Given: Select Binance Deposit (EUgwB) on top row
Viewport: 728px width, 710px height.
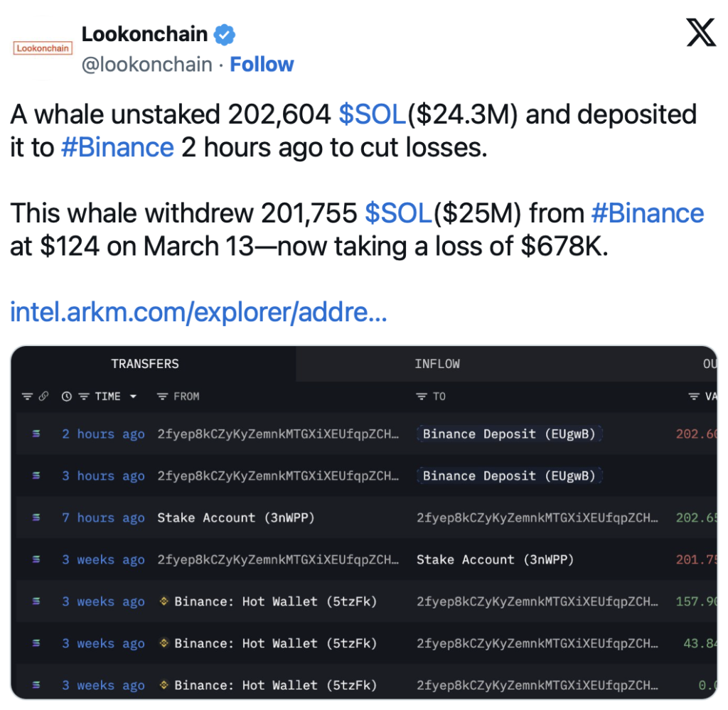Looking at the screenshot, I should pyautogui.click(x=509, y=434).
